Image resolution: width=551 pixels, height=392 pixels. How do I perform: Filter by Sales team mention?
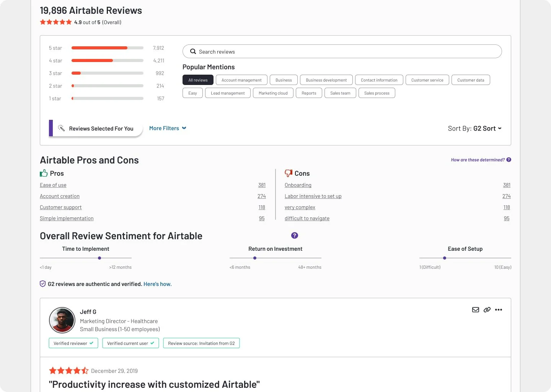(340, 93)
